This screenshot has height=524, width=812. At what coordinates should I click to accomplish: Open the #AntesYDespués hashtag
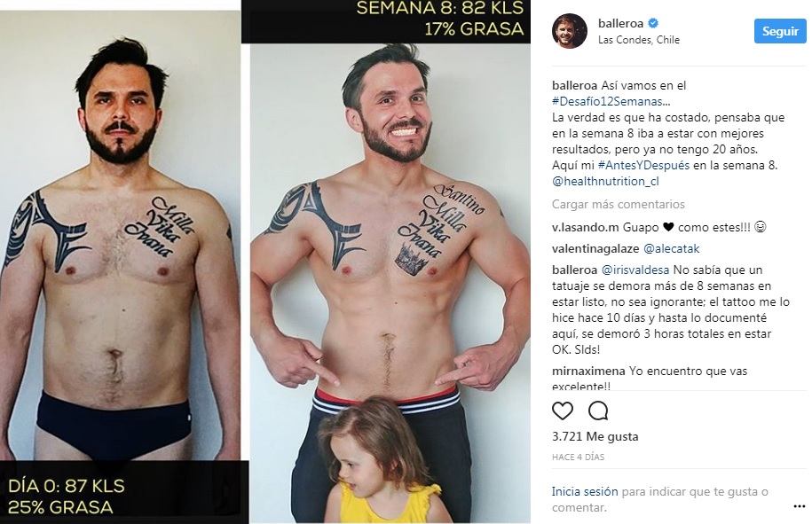click(x=643, y=166)
